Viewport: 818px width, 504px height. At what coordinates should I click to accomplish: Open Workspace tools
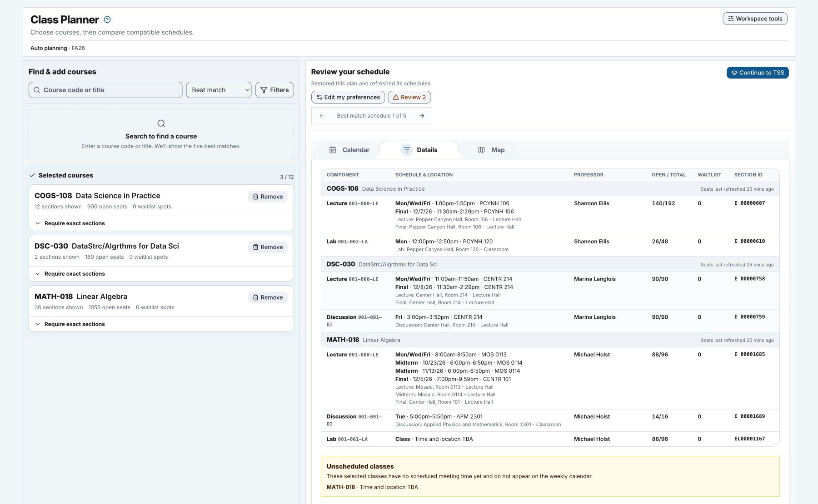(755, 19)
